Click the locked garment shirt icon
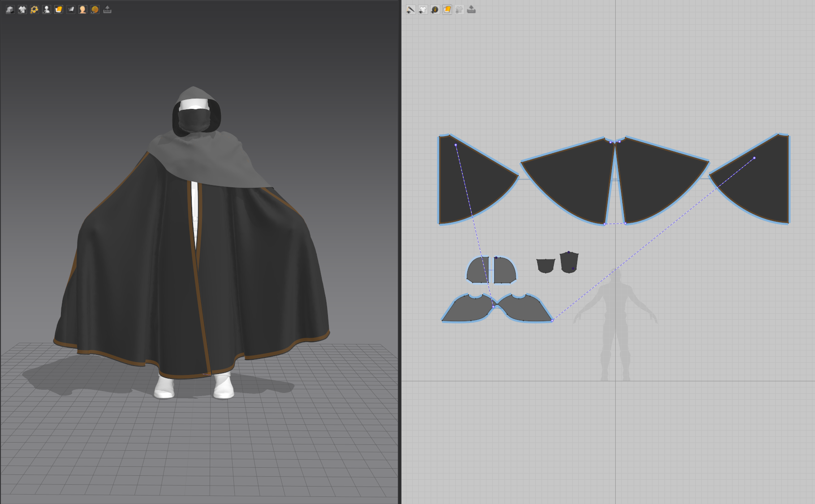The height and width of the screenshot is (504, 815). pos(459,9)
